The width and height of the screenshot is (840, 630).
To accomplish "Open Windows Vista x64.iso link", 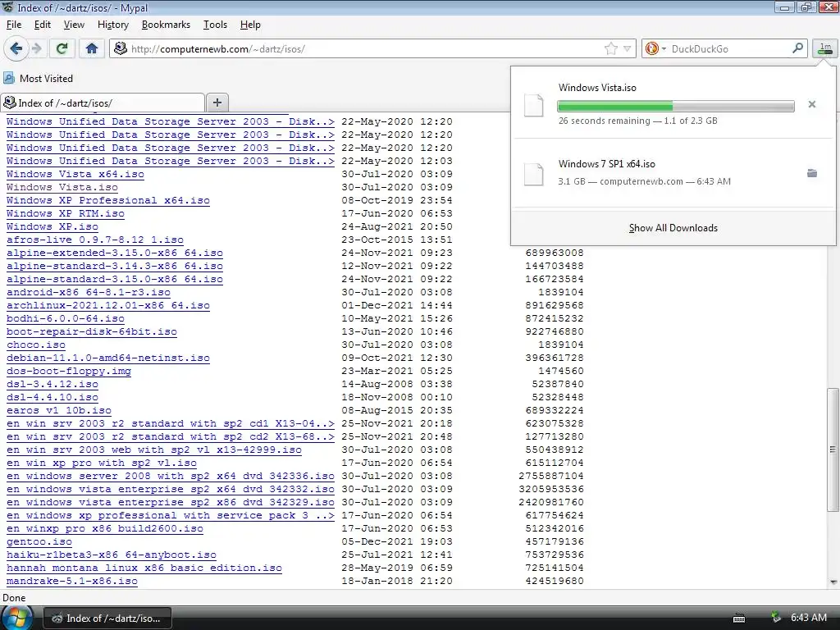I will tap(75, 174).
